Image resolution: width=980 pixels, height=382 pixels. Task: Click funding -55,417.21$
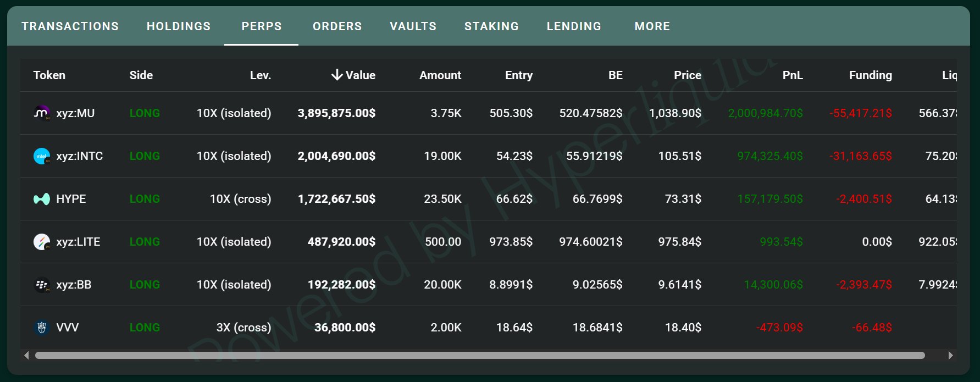point(861,113)
